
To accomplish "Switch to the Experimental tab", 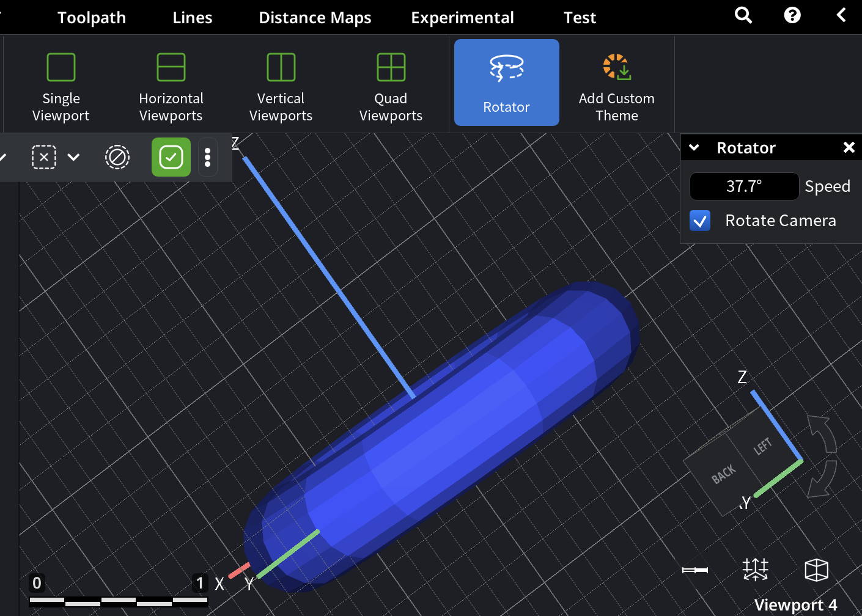I will click(462, 18).
